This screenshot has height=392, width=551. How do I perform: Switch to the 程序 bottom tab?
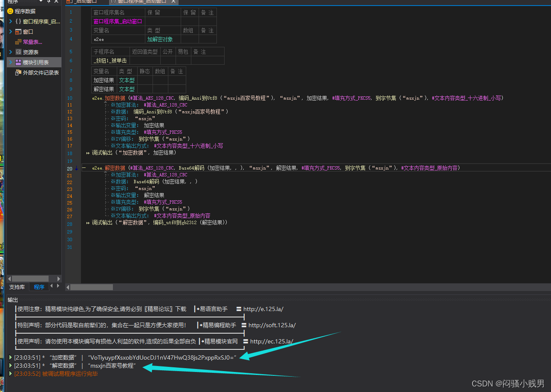[x=39, y=287]
